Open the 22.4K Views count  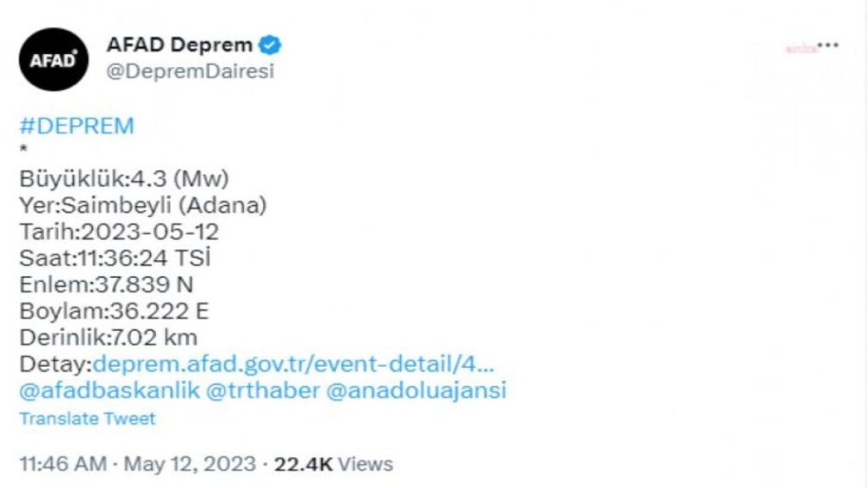(x=333, y=463)
